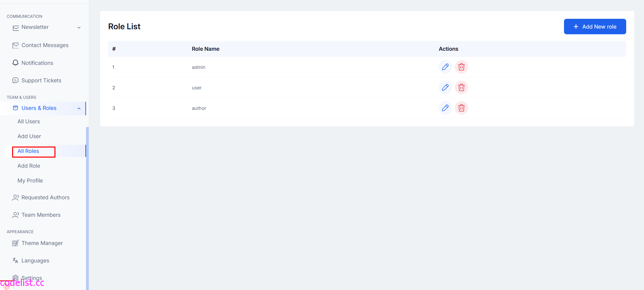Go to Notifications
The image size is (644, 290).
coord(37,63)
